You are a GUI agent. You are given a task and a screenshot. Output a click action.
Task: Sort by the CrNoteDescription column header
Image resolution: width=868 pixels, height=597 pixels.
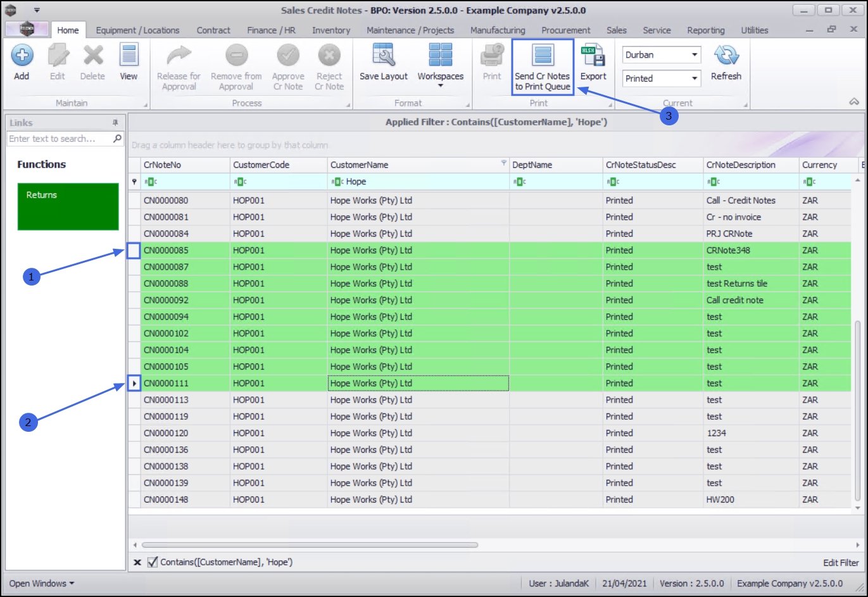point(751,165)
